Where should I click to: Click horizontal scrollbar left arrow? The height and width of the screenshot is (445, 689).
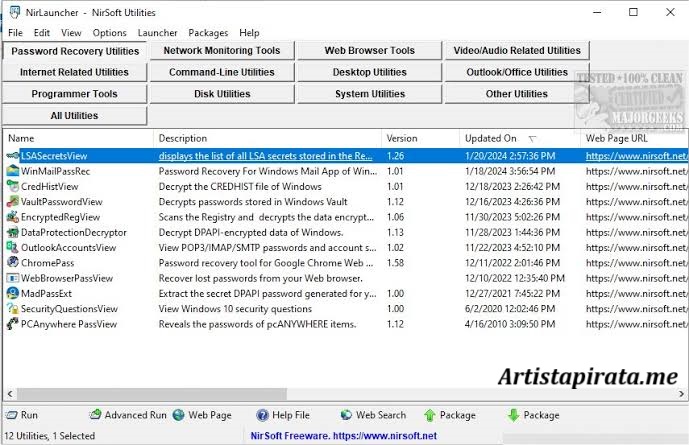click(10, 394)
